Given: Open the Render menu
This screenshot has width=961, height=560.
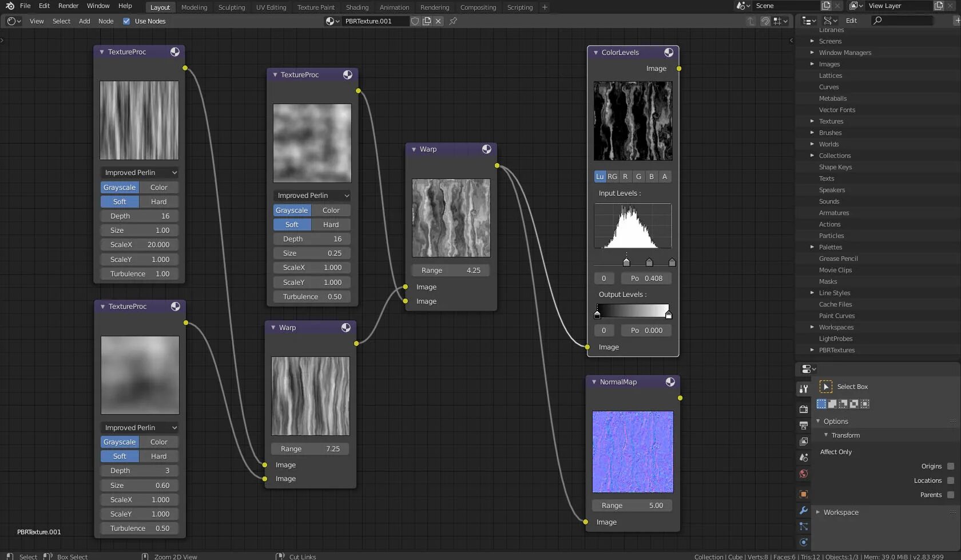Looking at the screenshot, I should [x=68, y=6].
